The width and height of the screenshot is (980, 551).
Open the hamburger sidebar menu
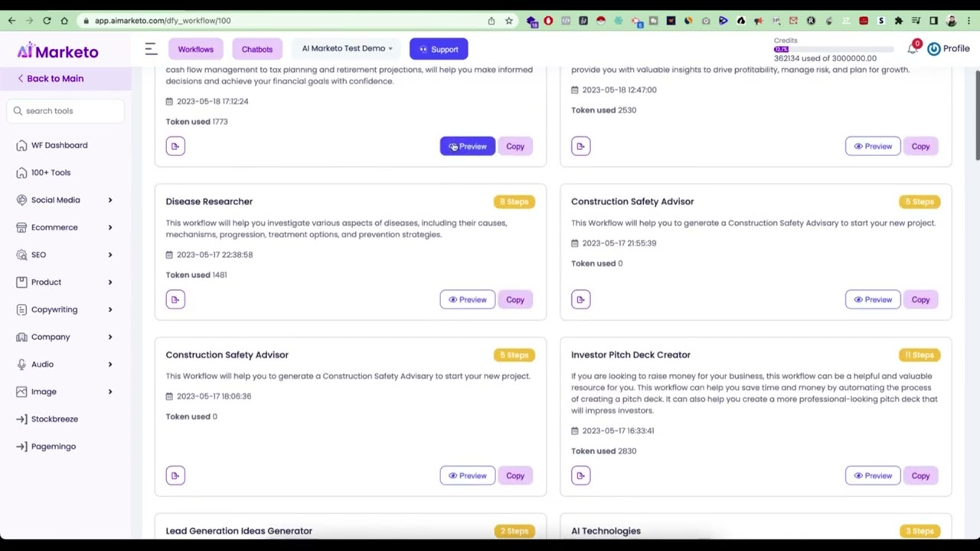point(151,49)
